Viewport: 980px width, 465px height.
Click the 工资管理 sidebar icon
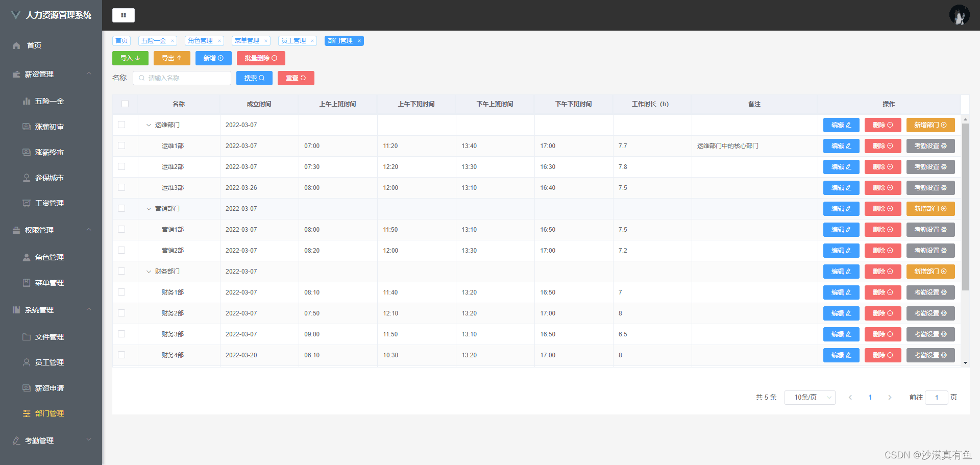click(27, 203)
